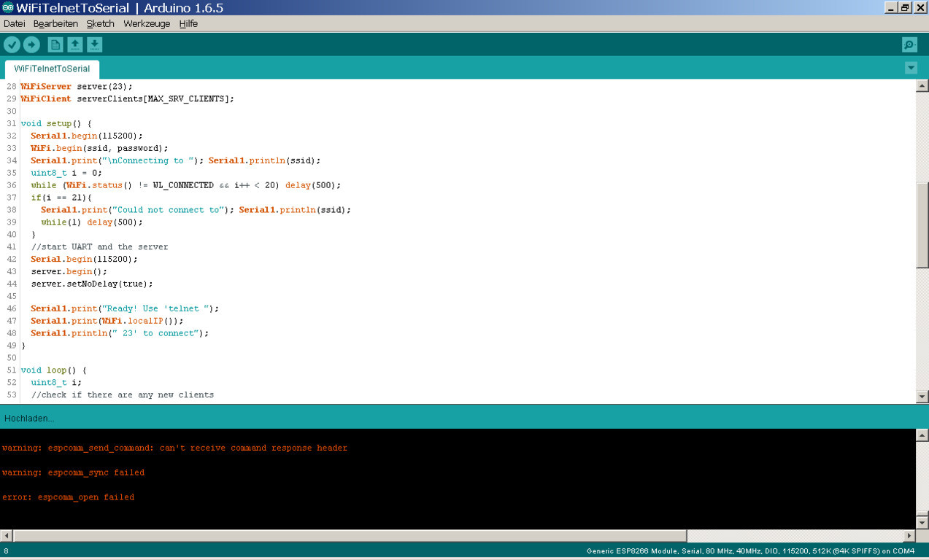929x560 pixels.
Task: Click the 'while(1) delay(500);' line
Action: [x=92, y=222]
